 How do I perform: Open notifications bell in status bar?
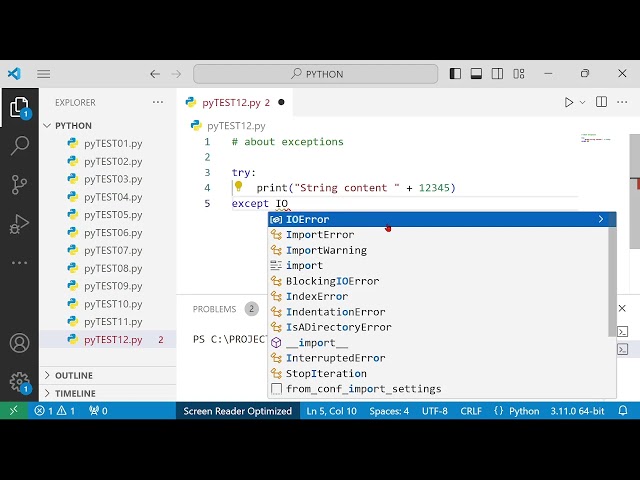[623, 411]
